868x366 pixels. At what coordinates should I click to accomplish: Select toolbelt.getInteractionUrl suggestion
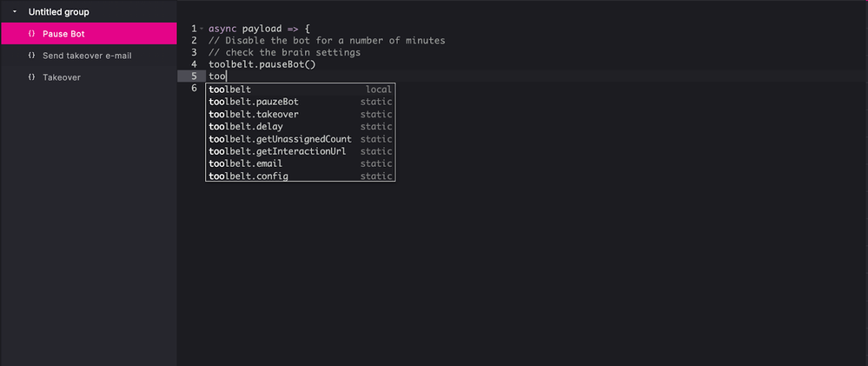tap(300, 151)
